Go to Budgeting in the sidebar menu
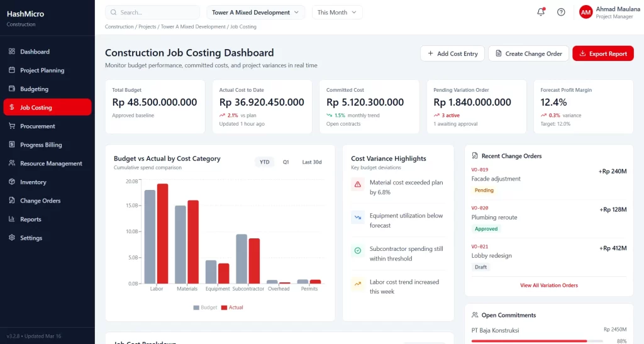The height and width of the screenshot is (344, 644). tap(47, 89)
